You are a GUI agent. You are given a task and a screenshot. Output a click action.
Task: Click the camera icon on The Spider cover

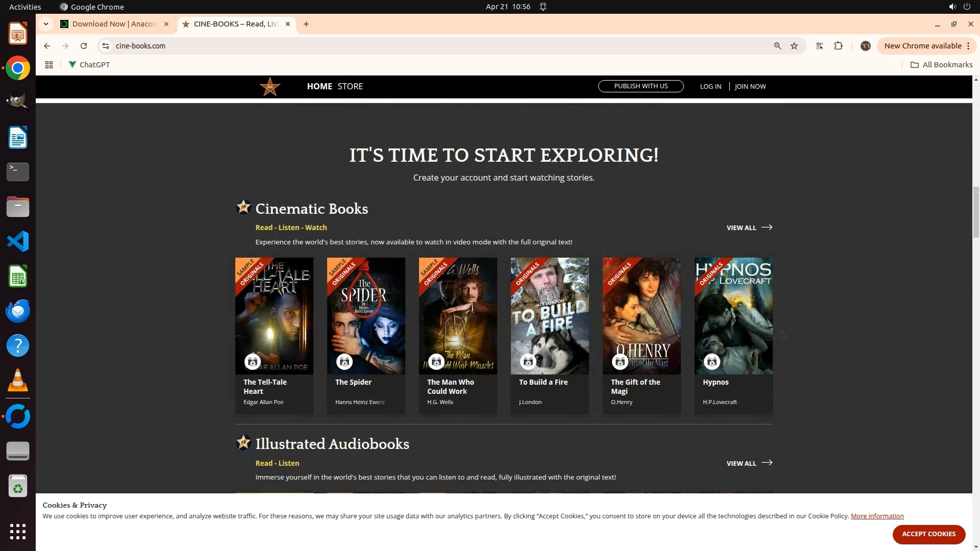(x=345, y=362)
